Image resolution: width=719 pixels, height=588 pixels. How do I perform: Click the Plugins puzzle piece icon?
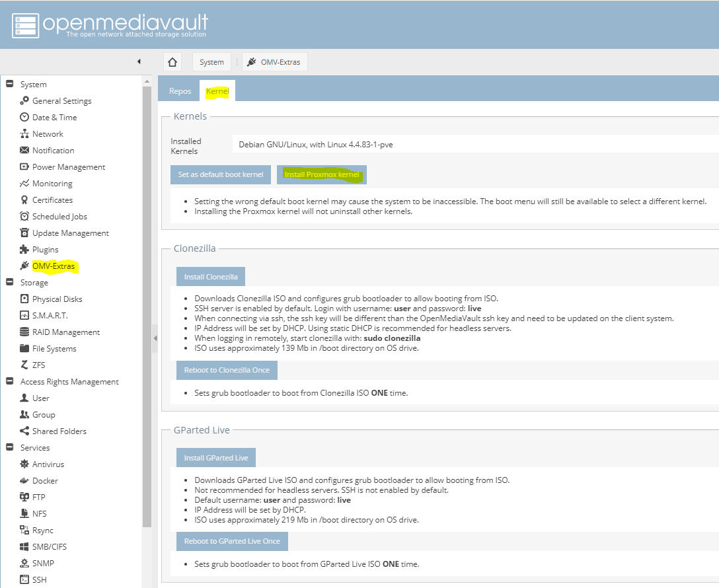coord(24,249)
